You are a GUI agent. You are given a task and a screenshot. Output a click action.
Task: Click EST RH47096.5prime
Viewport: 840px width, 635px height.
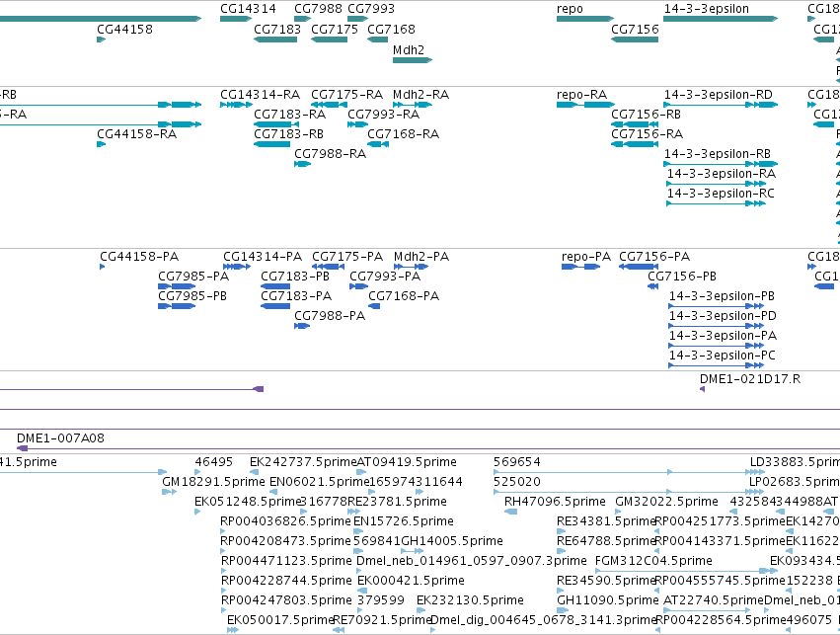coord(511,512)
